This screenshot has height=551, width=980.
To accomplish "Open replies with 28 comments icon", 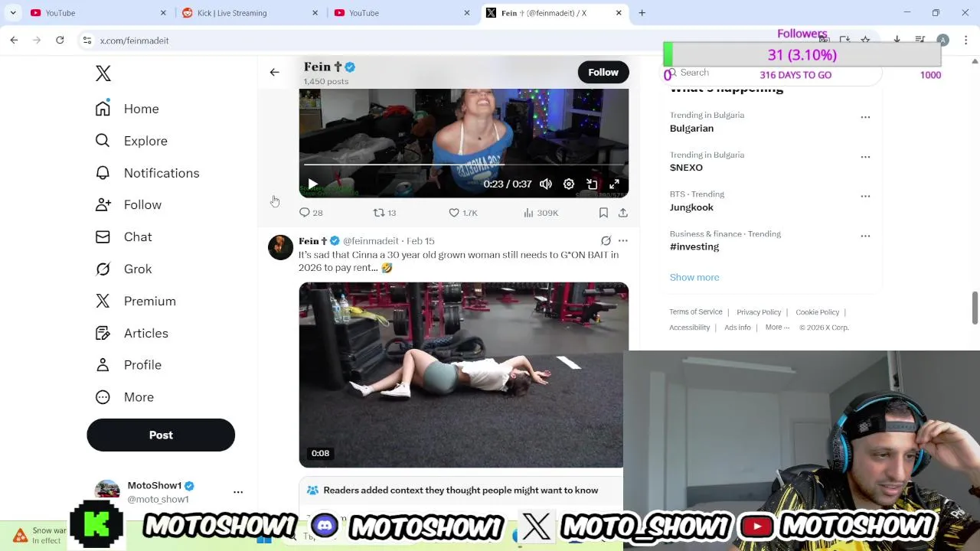I will [311, 213].
